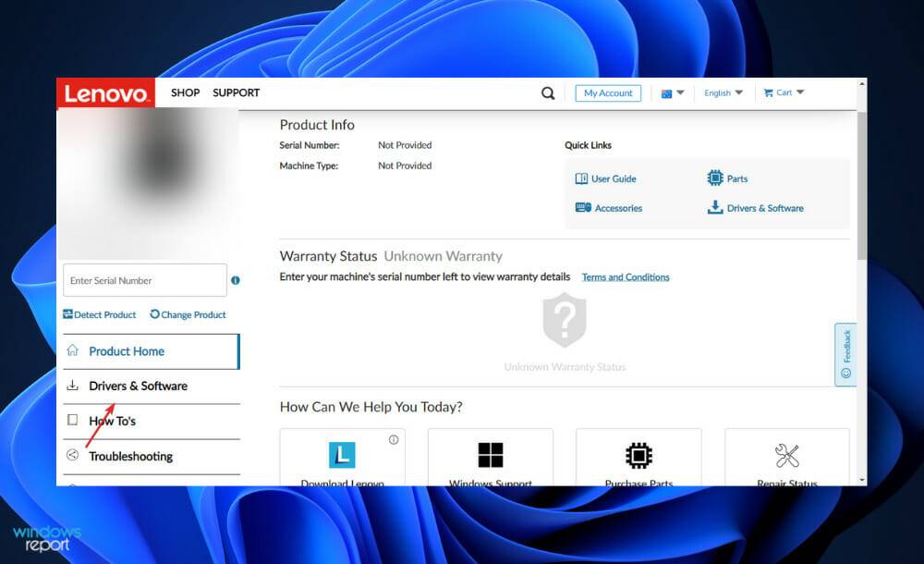Open the search magnifier icon
The width and height of the screenshot is (924, 564).
point(547,92)
